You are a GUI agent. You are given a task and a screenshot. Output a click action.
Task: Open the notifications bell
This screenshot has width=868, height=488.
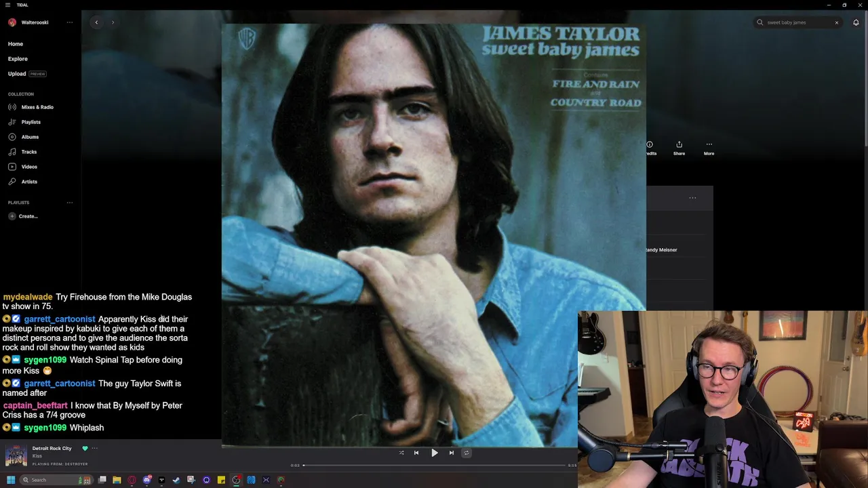pos(856,22)
